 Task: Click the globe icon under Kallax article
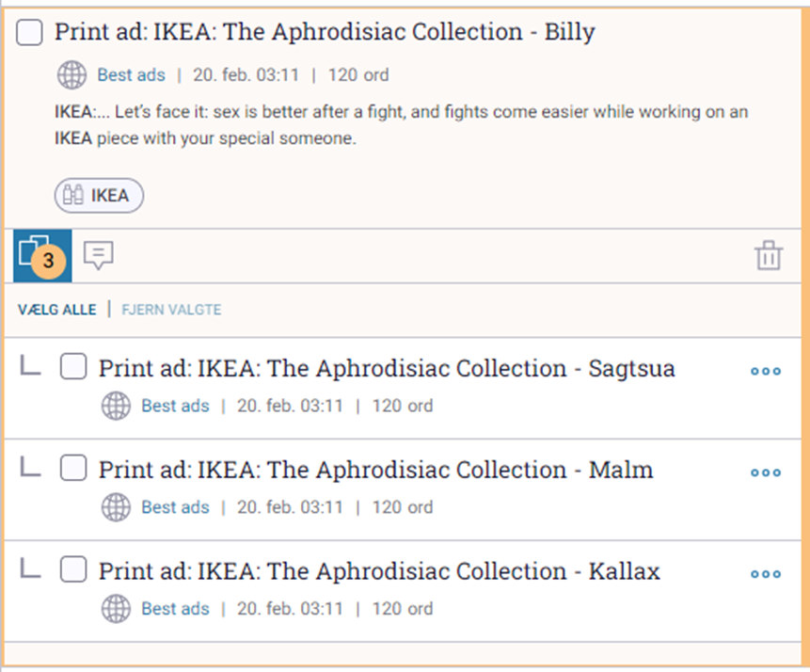click(x=116, y=608)
